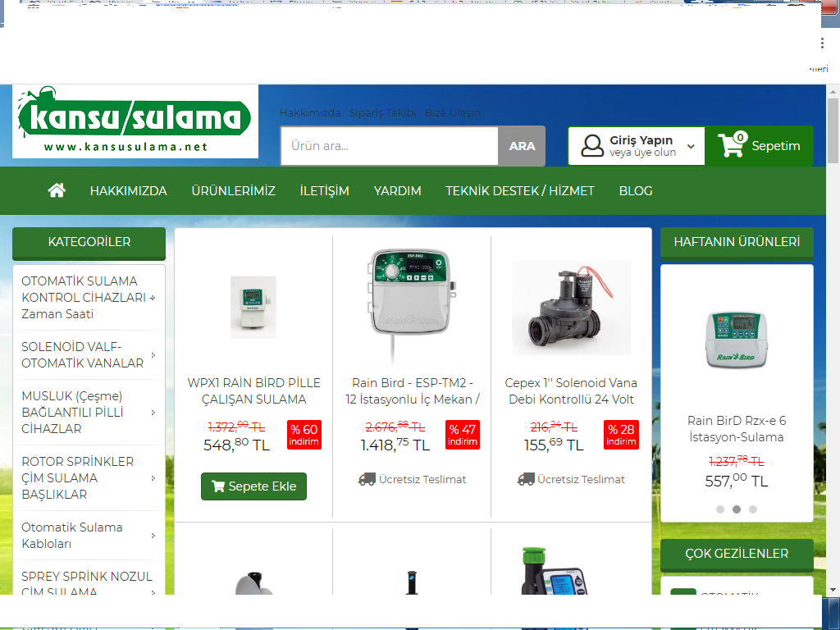Follow the Hakkımızda top link
Viewport: 840px width, 630px height.
coord(310,113)
